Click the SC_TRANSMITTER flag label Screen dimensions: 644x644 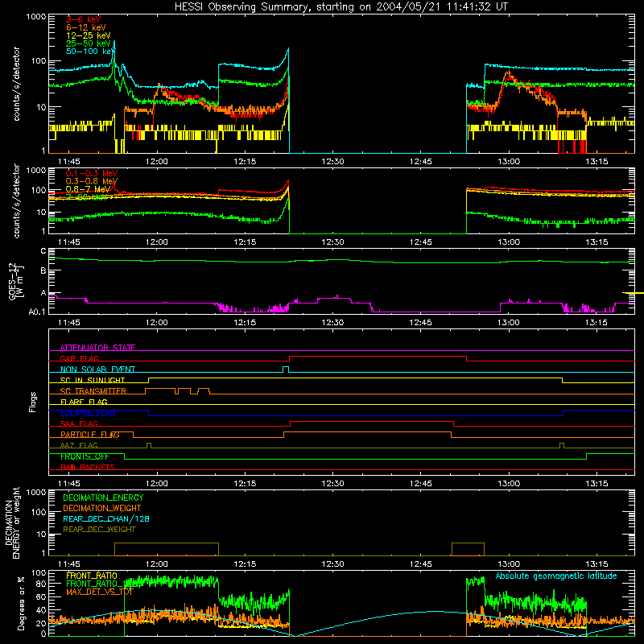(93, 390)
